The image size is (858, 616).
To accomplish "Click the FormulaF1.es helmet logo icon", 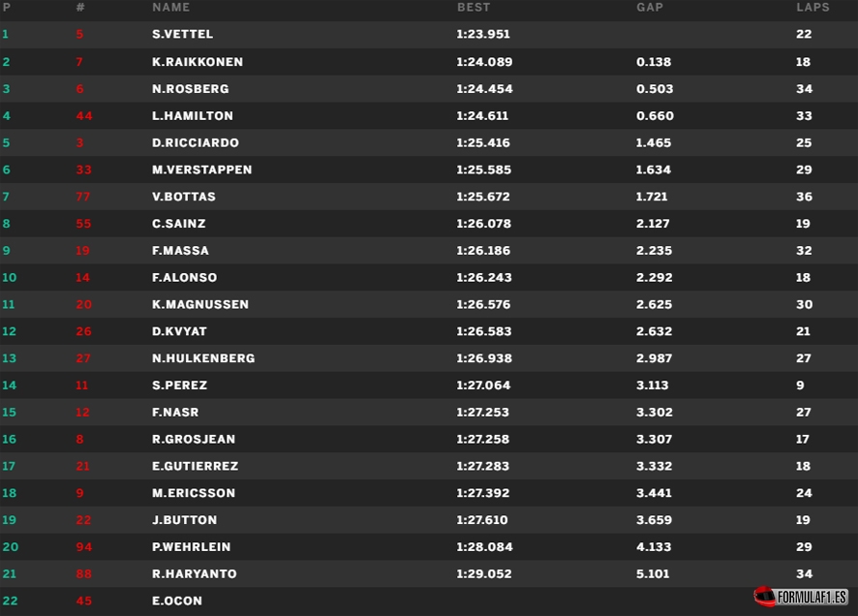I will pyautogui.click(x=764, y=597).
